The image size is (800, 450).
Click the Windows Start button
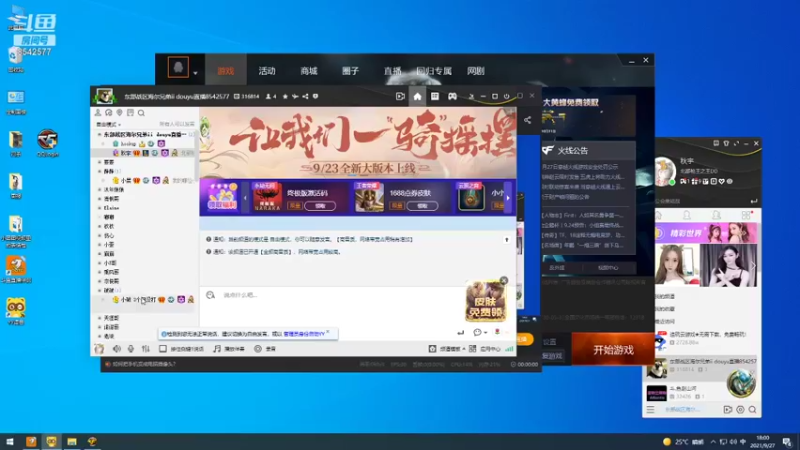pyautogui.click(x=10, y=442)
